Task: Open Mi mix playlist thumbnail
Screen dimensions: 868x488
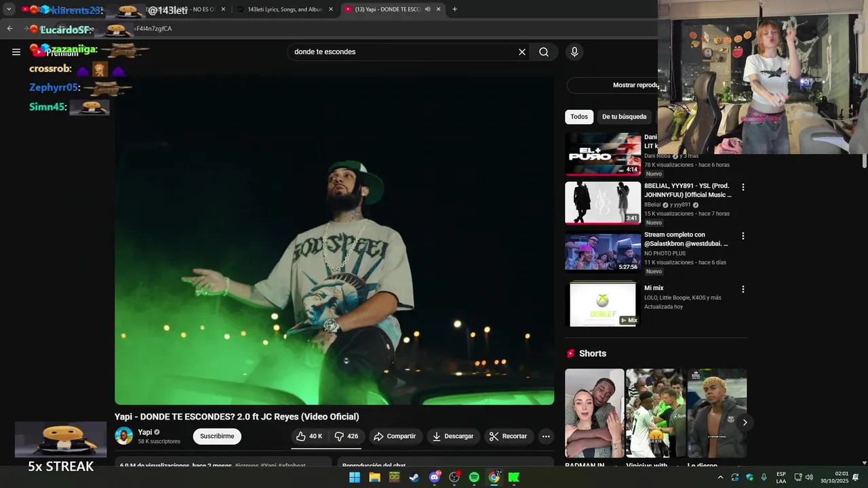Action: (x=603, y=304)
